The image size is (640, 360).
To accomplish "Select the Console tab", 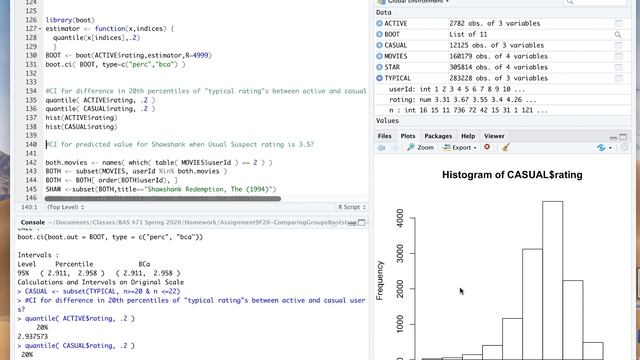I will 33,222.
